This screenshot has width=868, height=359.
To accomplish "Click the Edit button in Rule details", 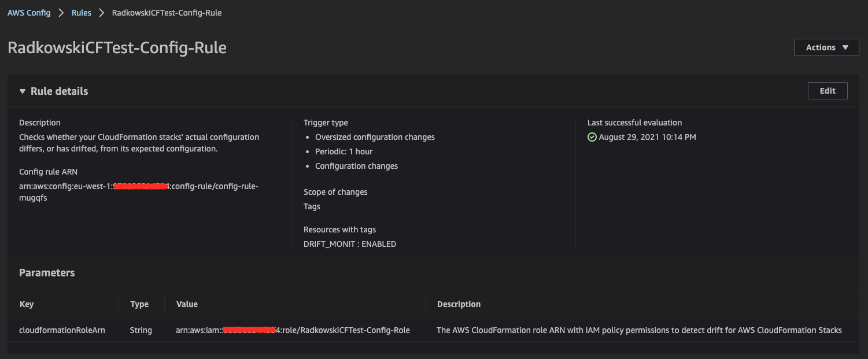I will point(828,91).
